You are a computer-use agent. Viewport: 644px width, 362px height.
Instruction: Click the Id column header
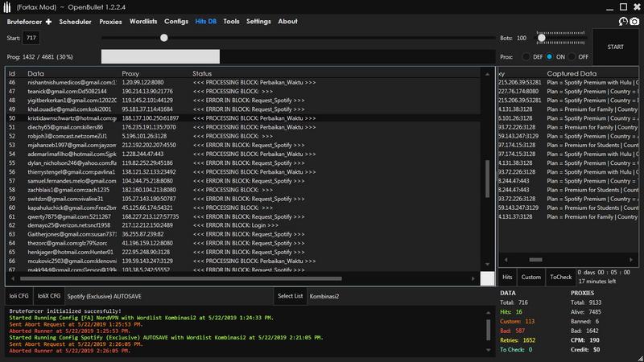pyautogui.click(x=12, y=73)
